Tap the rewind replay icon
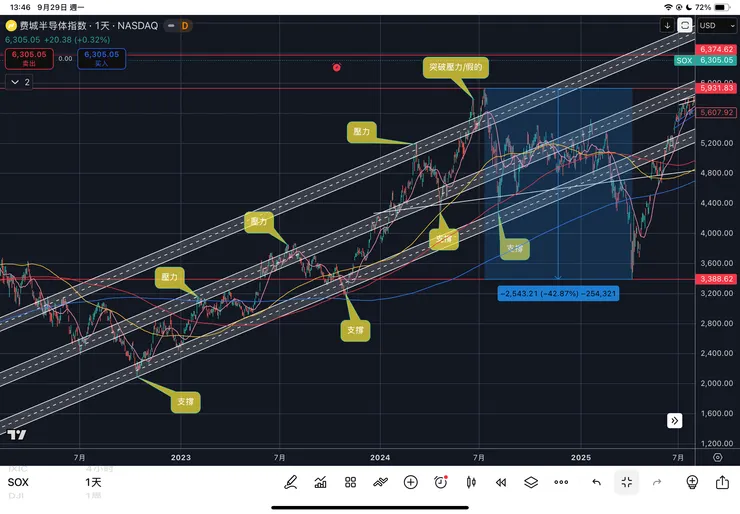The width and height of the screenshot is (740, 514). pos(501,482)
